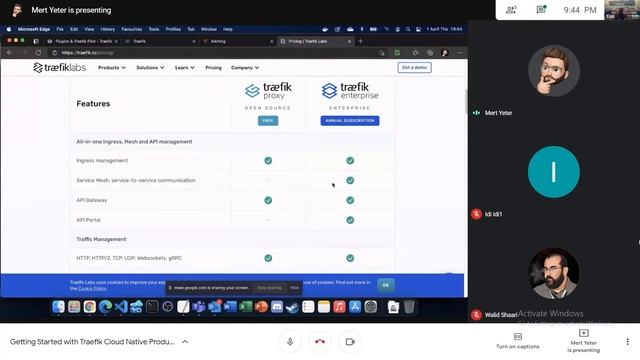This screenshot has width=640, height=360.
Task: Open Music from the dock
Action: (x=339, y=307)
